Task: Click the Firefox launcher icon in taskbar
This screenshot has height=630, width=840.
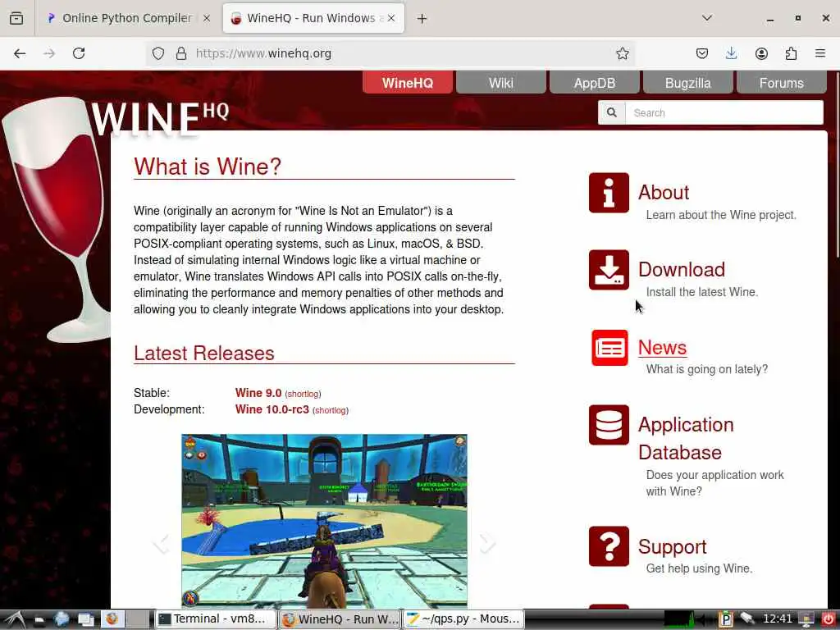Action: (x=112, y=619)
